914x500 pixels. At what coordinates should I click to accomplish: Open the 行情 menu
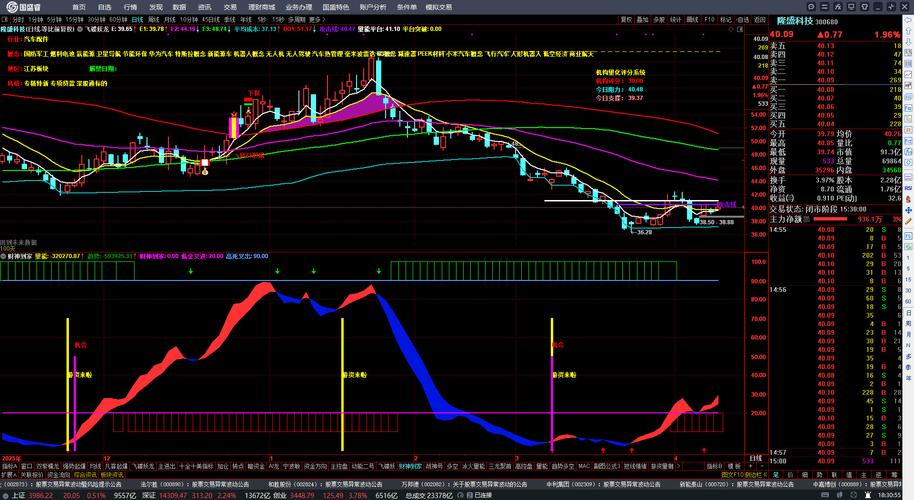[130, 7]
